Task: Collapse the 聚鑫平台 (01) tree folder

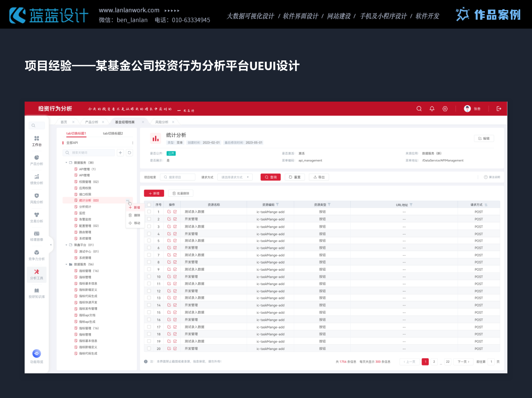Action: pos(66,245)
